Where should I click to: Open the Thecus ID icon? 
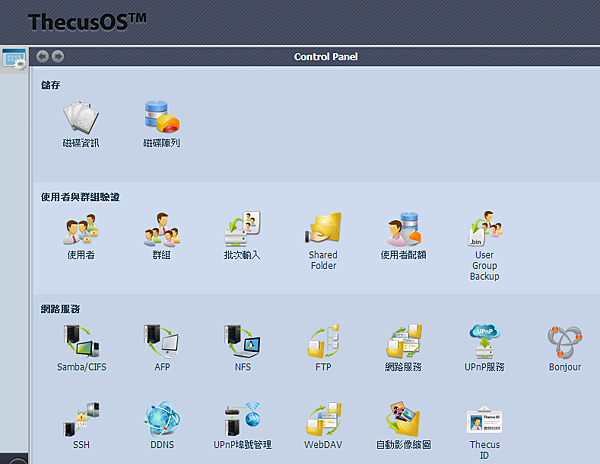tap(484, 420)
